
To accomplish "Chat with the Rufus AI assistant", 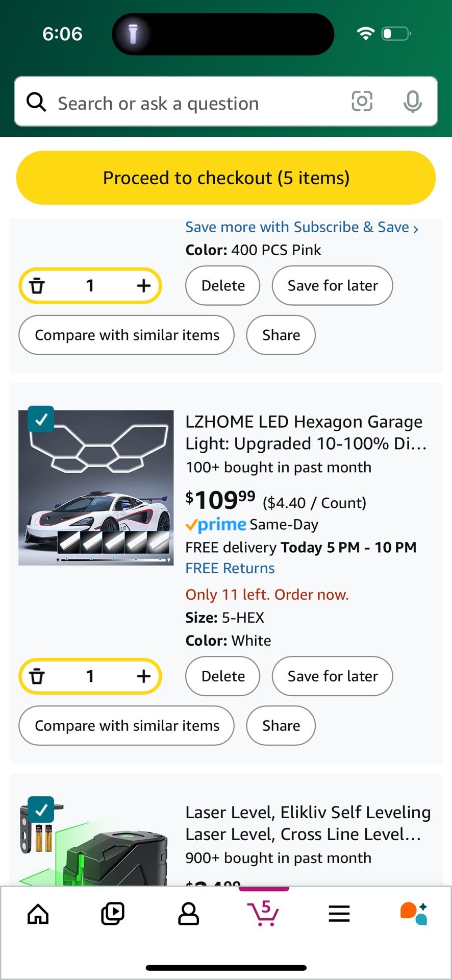I will pos(414,914).
